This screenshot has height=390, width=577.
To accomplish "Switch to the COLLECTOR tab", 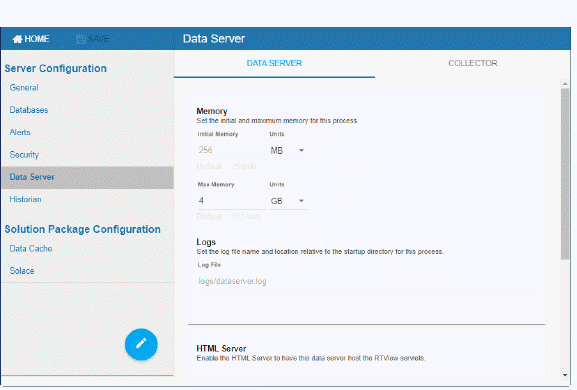I will click(472, 63).
